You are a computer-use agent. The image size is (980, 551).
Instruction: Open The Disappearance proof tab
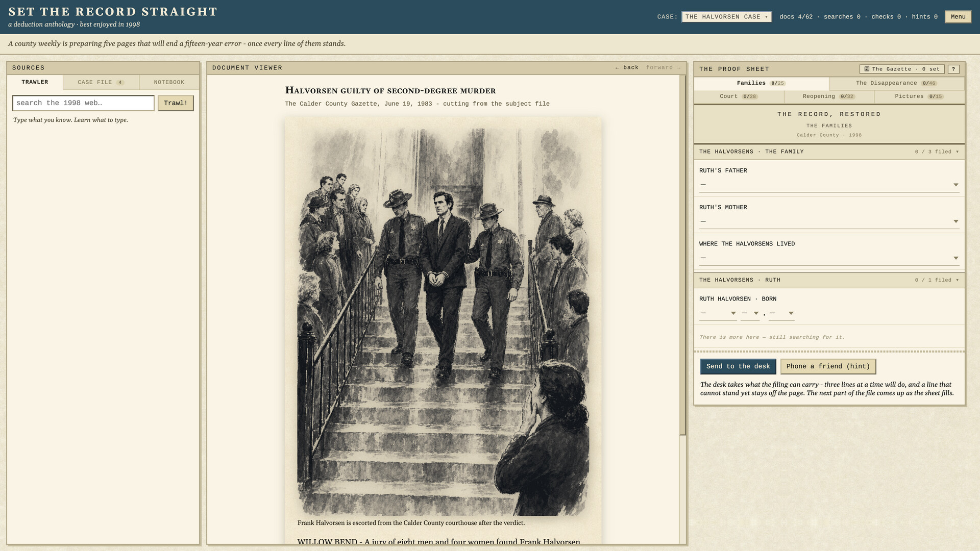tap(896, 83)
